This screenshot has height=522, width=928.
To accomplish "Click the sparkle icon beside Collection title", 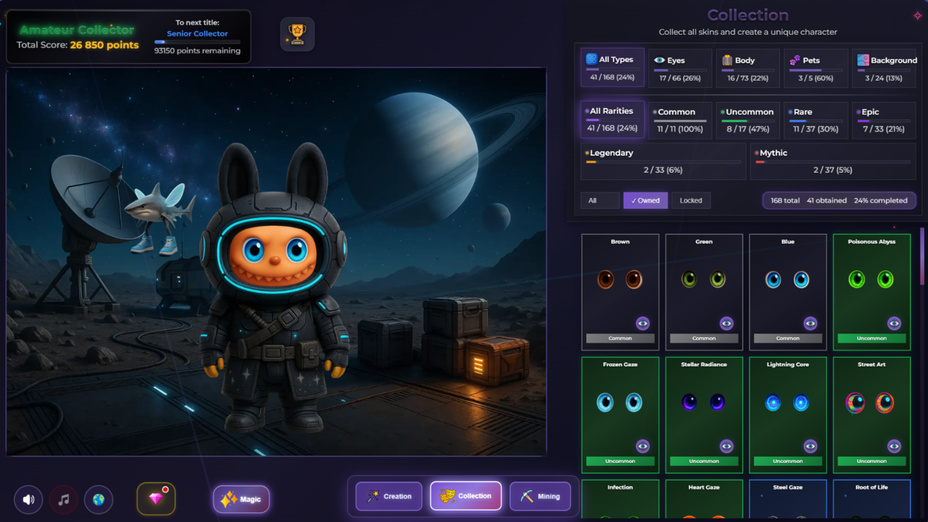I will point(917,15).
